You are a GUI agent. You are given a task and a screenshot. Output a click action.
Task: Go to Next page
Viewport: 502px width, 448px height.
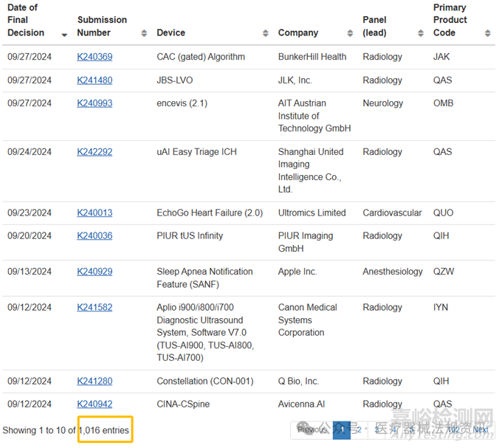(481, 430)
